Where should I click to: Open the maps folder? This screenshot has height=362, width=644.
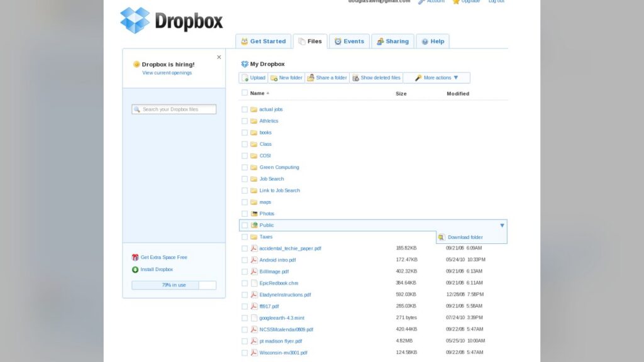coord(265,202)
